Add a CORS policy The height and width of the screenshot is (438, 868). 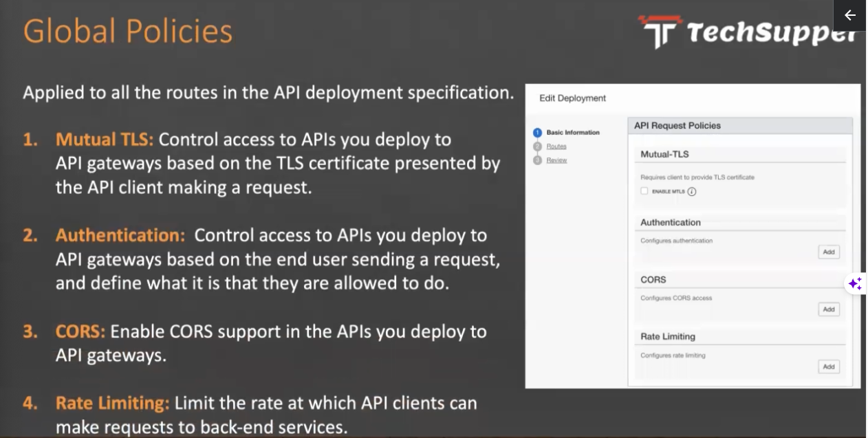point(829,309)
